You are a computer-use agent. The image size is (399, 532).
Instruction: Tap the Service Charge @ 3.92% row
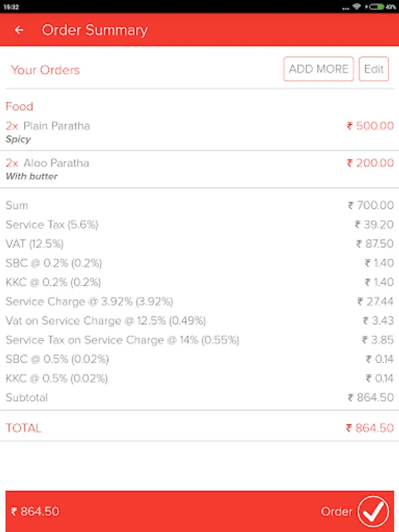click(200, 301)
